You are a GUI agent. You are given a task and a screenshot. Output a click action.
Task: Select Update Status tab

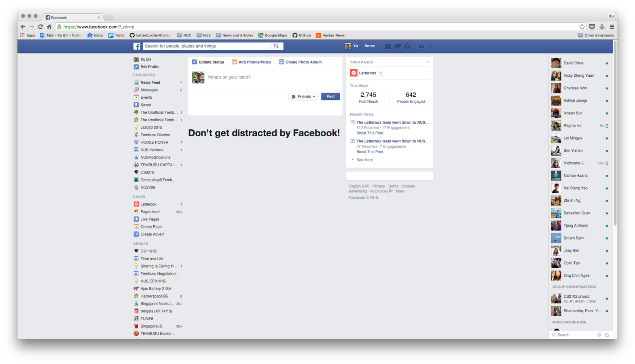pos(208,62)
